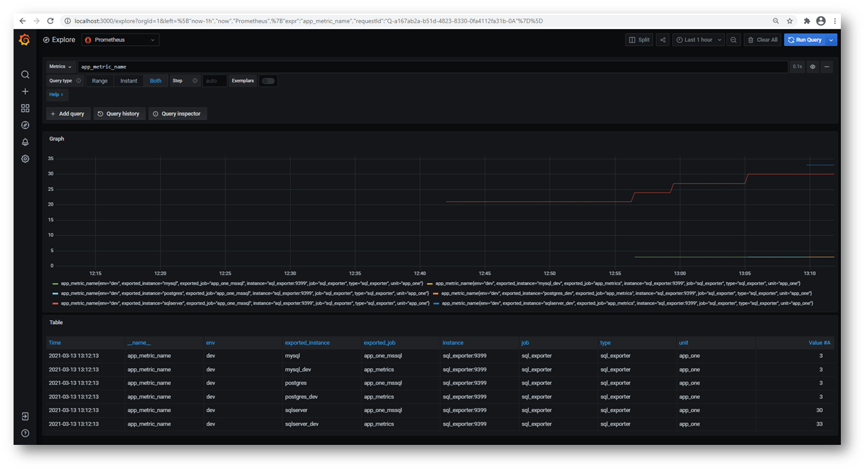Click blue legend swatch for sqlserver_dev series

(x=436, y=303)
